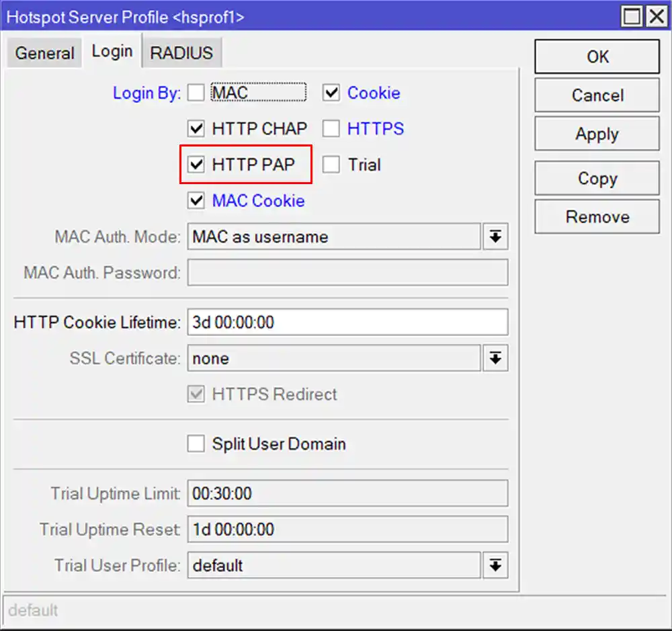Switch to the General tab
The height and width of the screenshot is (631, 672).
click(x=44, y=52)
